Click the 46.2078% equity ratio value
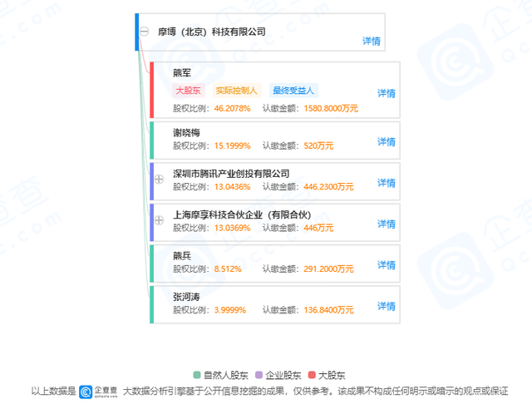 coord(233,109)
